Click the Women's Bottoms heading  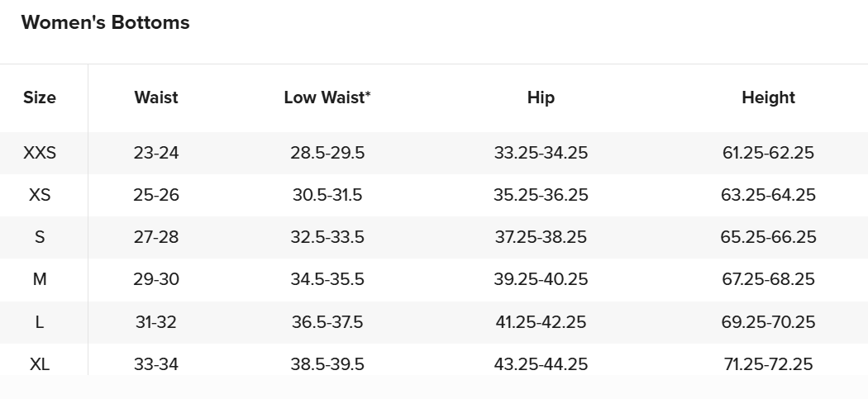pos(105,22)
